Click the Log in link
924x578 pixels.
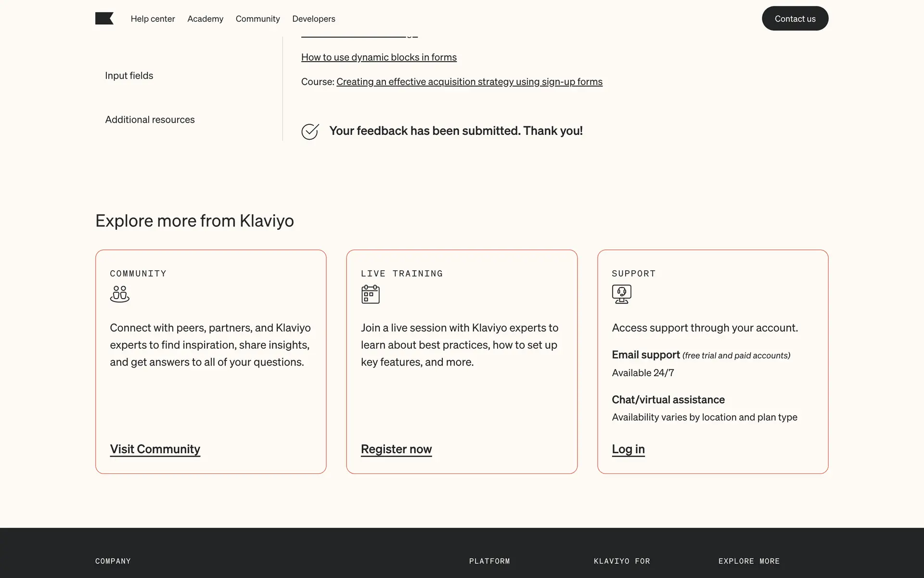pos(628,449)
